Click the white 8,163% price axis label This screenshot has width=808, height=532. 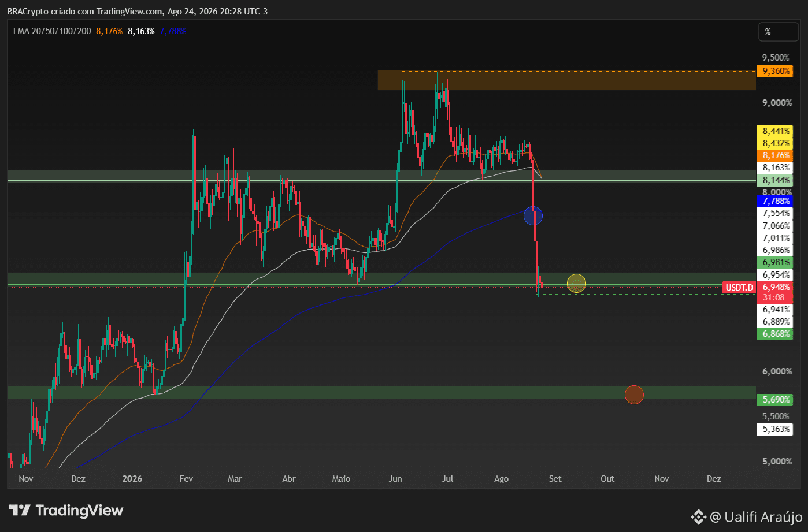pyautogui.click(x=774, y=168)
